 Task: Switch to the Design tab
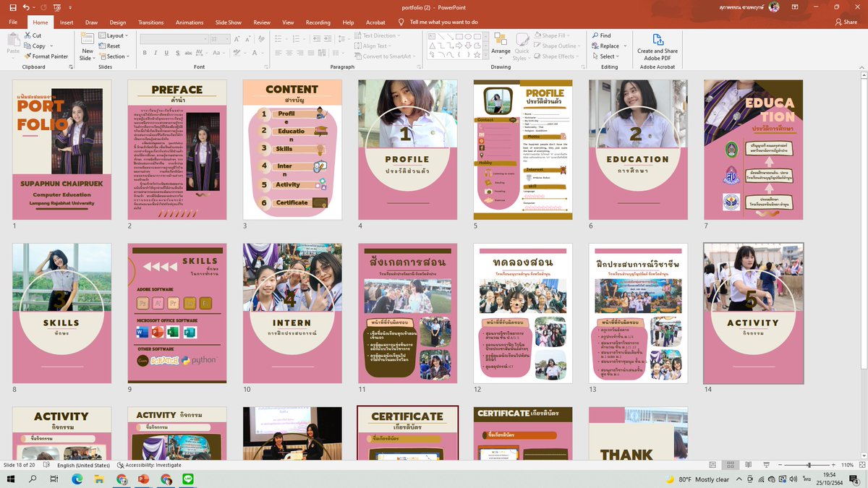pyautogui.click(x=118, y=22)
